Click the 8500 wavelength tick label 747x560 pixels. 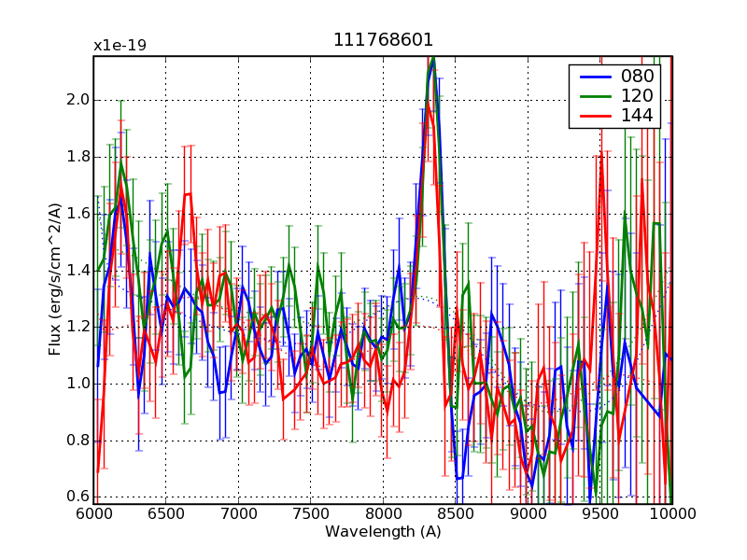pos(455,514)
